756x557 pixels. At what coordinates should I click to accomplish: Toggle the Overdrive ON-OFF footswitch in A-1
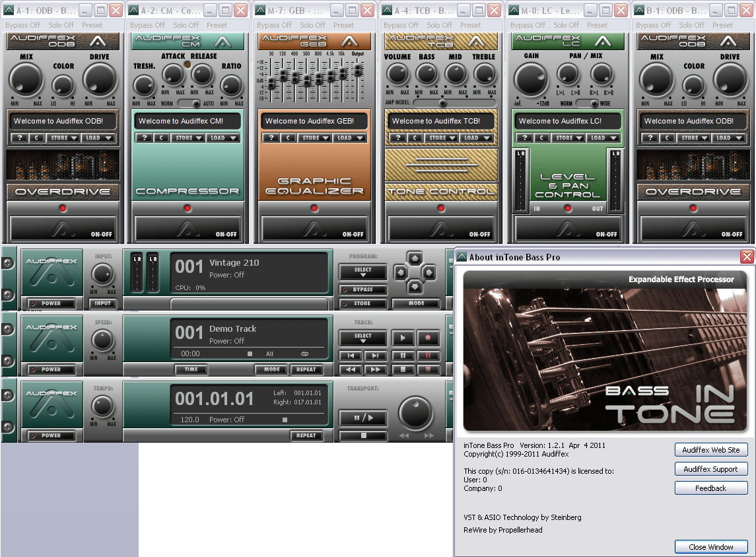pos(63,229)
